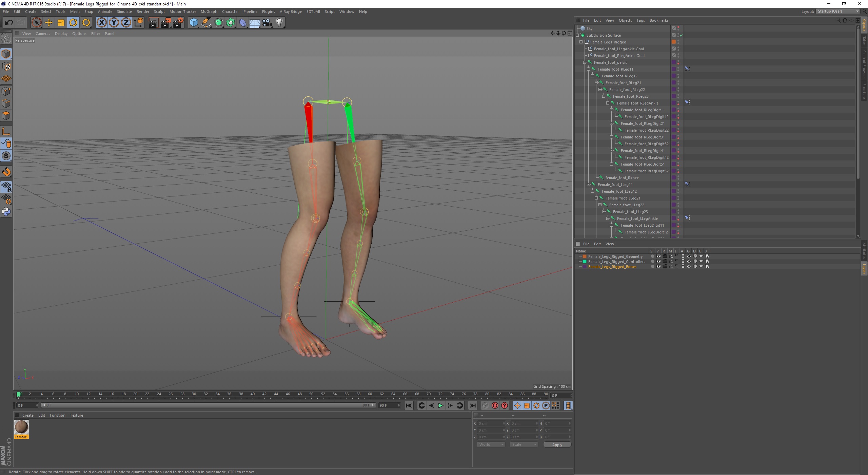Toggle visibility of Female_Legs_Rigged_Geometry layer

pos(658,256)
